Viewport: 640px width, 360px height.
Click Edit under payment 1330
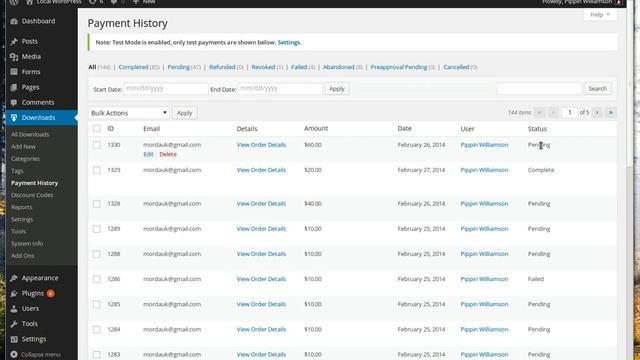148,154
